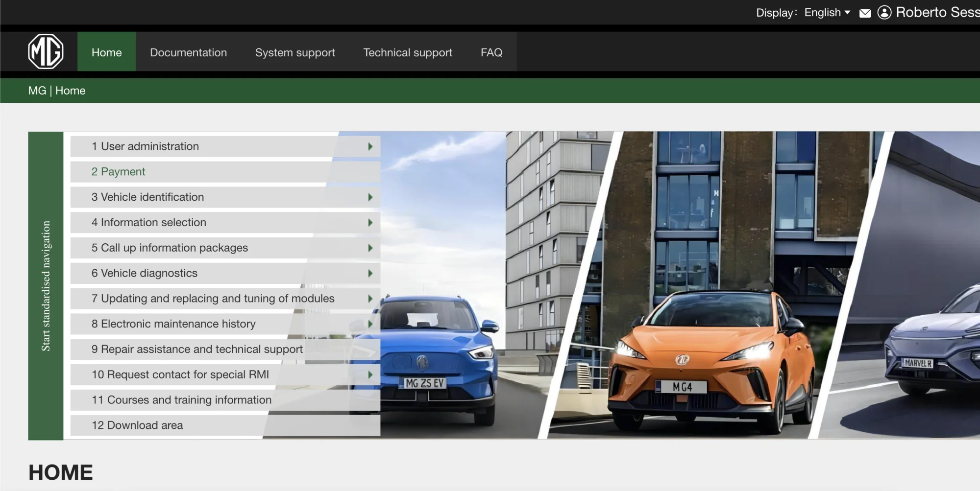Screen dimensions: 980x491
Task: Open 9 Repair assistance and technical support
Action: 225,350
